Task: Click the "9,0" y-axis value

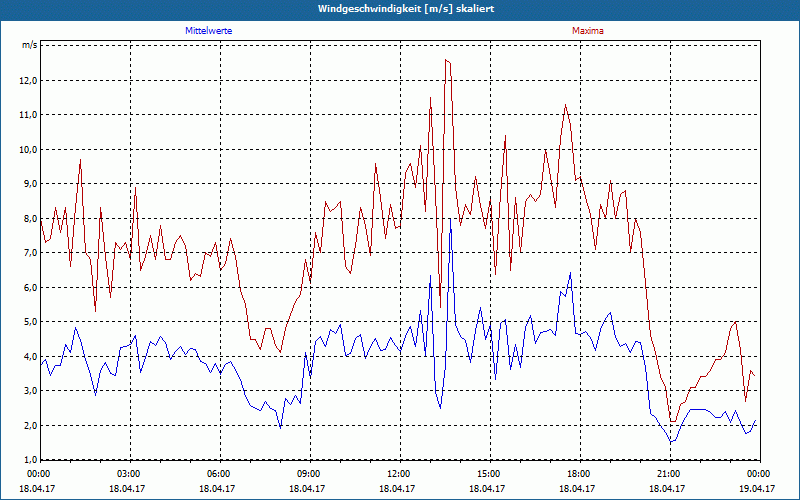Action: click(x=30, y=184)
